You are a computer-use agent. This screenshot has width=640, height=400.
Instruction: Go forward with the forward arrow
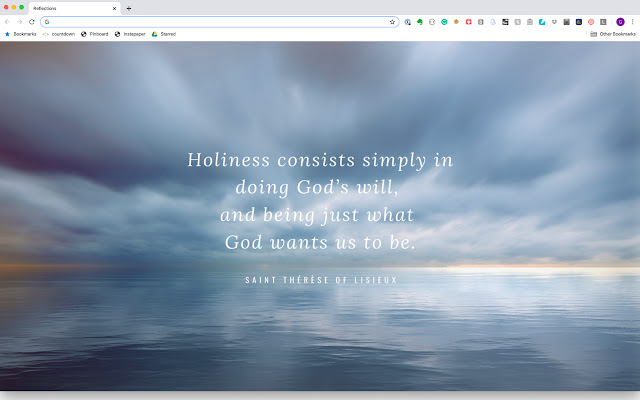20,22
